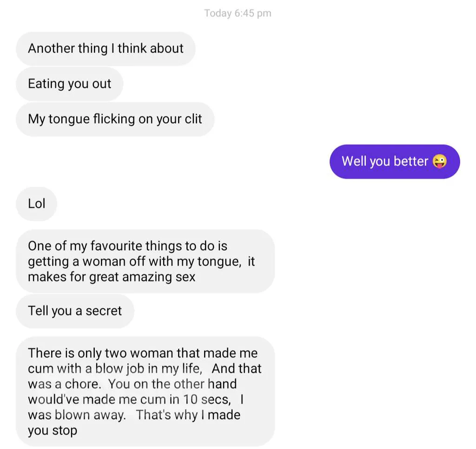Image resolution: width=476 pixels, height=449 pixels.
Task: Select the "Tell you a secret" bubble
Action: [75, 311]
